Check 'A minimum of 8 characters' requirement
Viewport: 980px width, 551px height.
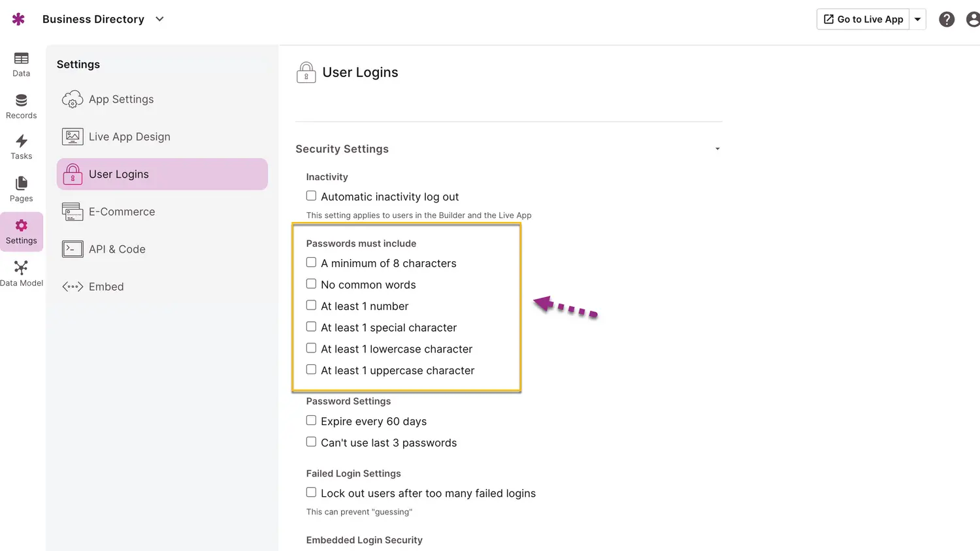click(x=311, y=262)
